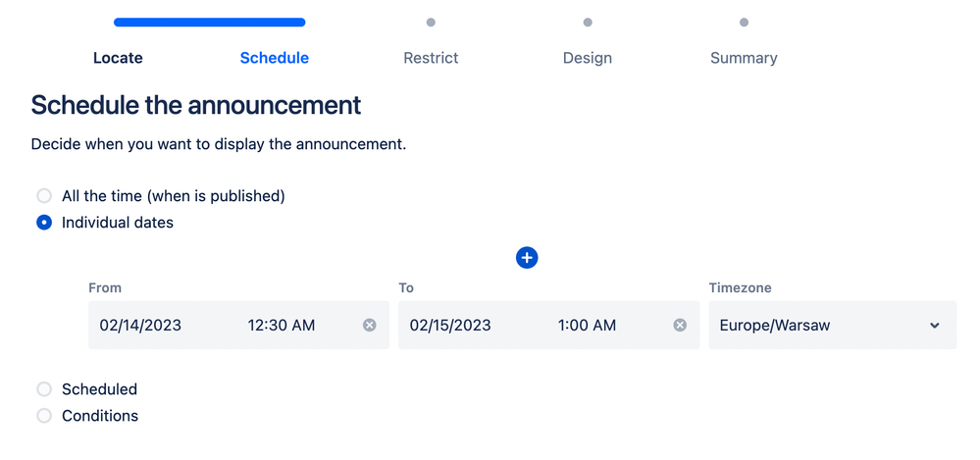Select All the time radio option
Viewport: 980px width, 460px height.
coord(44,196)
